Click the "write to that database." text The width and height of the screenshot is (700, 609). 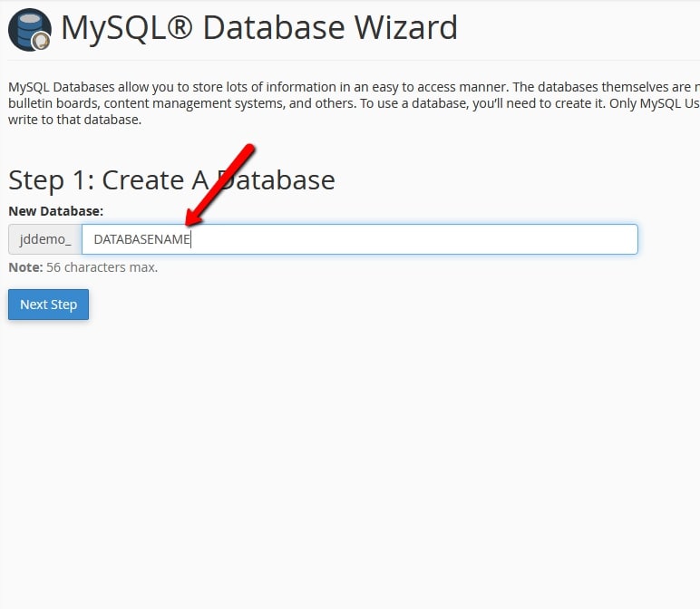[74, 120]
